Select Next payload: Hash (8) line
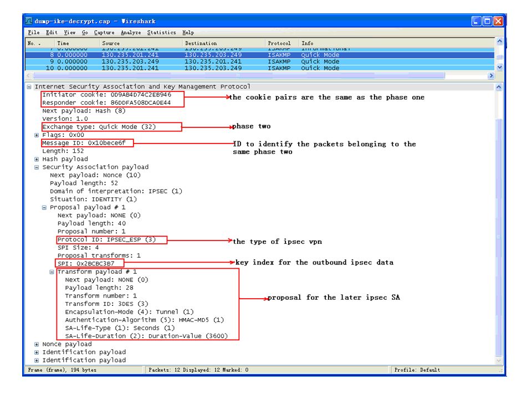 tap(84, 111)
